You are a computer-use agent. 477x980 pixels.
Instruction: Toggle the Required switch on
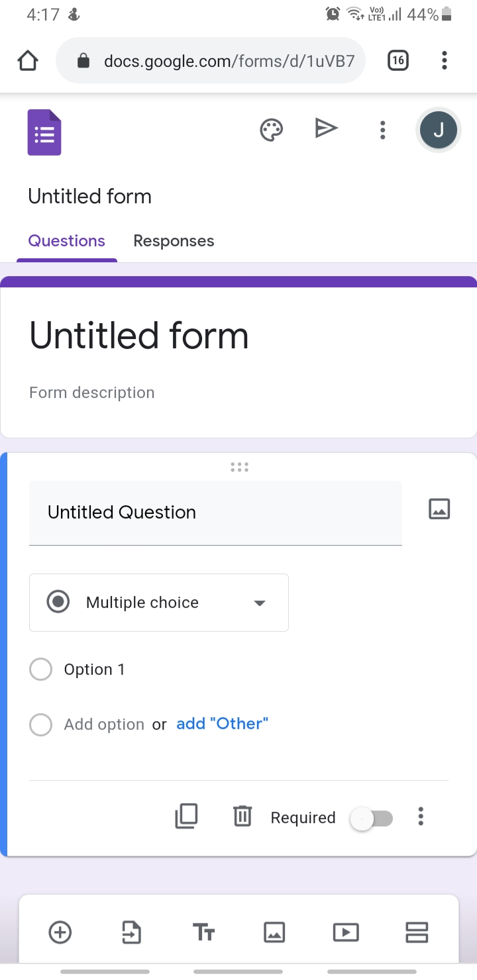click(372, 818)
